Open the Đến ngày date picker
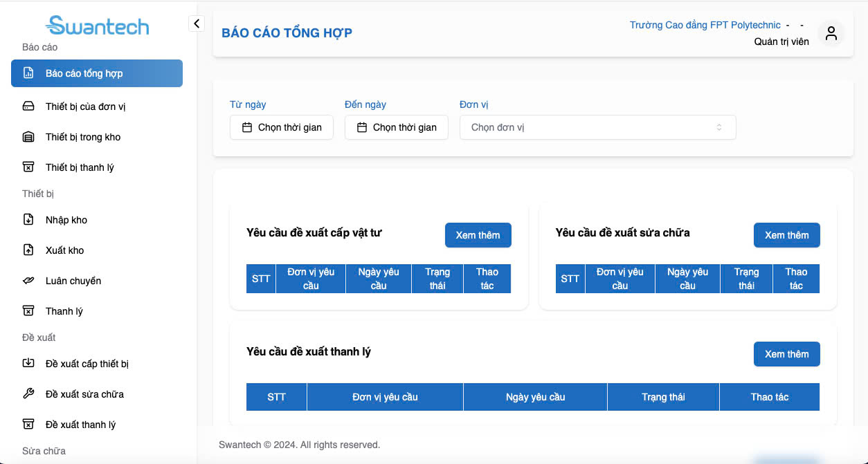The width and height of the screenshot is (868, 464). [x=396, y=127]
